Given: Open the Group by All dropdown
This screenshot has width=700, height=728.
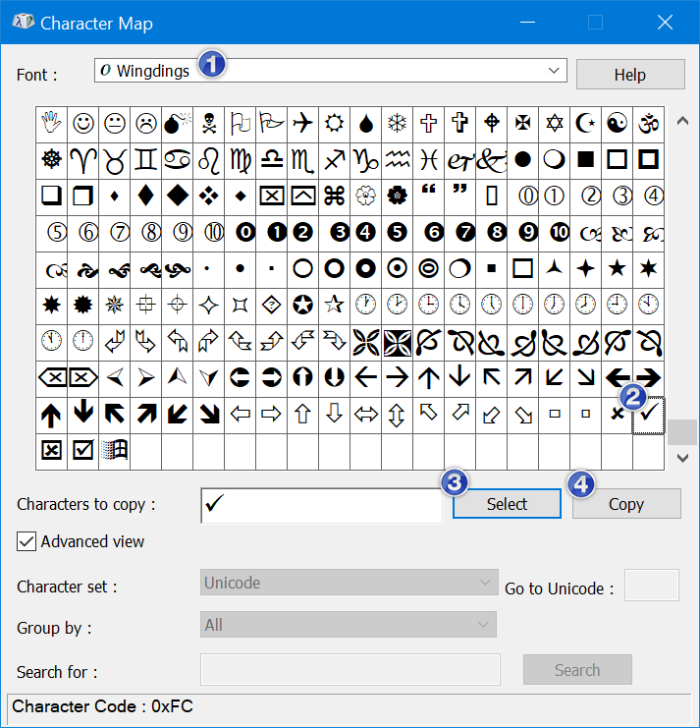Looking at the screenshot, I should point(348,625).
